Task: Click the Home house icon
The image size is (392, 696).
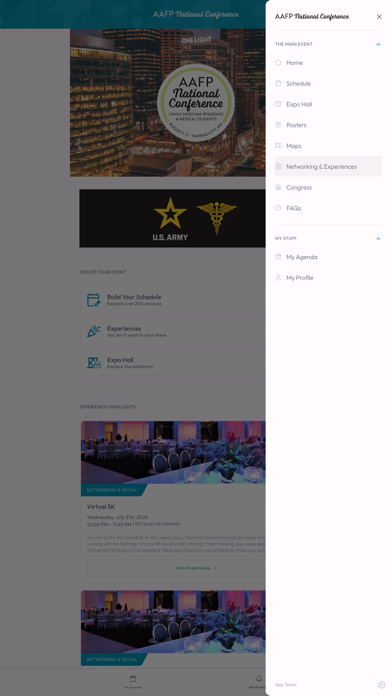Action: [278, 63]
